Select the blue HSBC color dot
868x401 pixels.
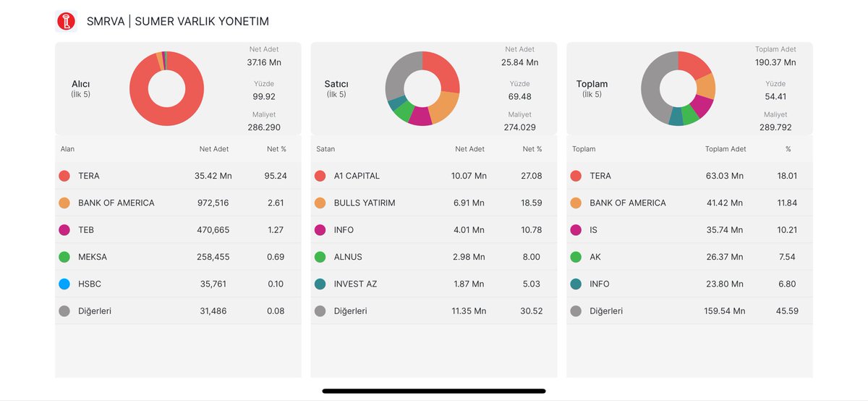coord(64,284)
